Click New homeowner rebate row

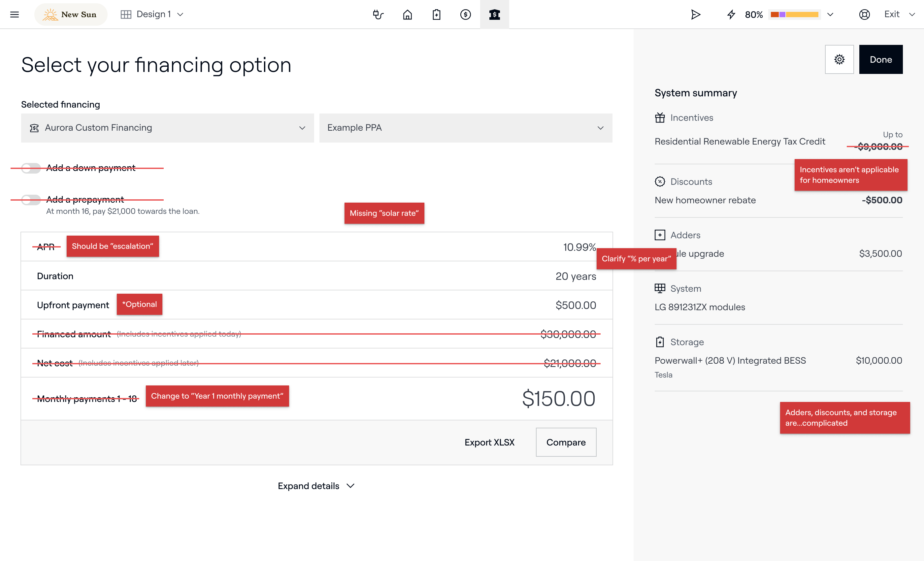point(778,200)
